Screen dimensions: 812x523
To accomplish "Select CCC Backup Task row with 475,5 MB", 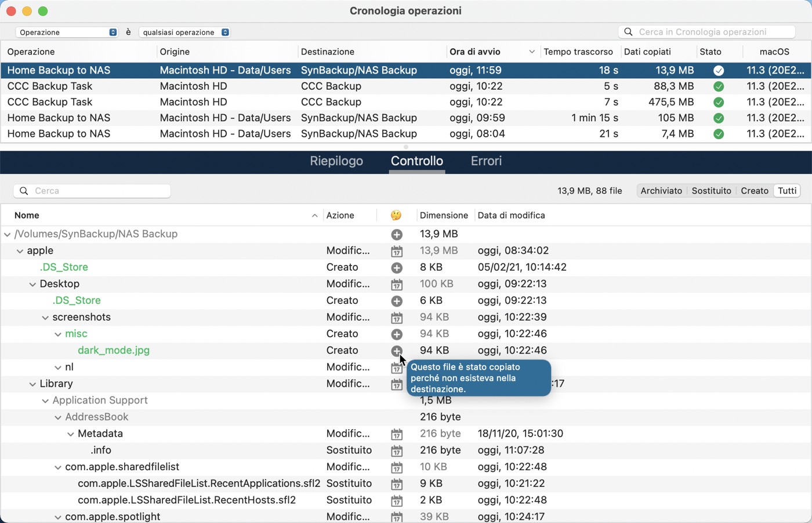I will click(x=406, y=102).
